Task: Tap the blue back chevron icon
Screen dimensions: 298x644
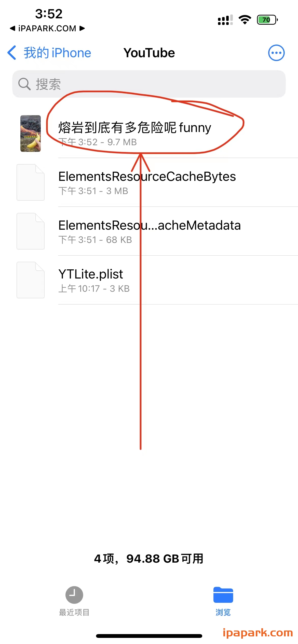Action: point(12,53)
